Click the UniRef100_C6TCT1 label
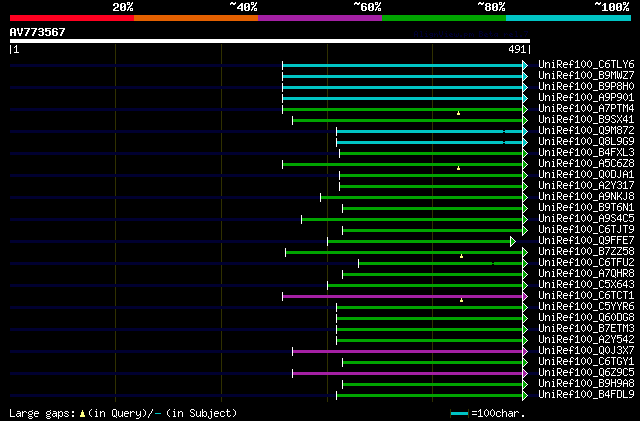640x421 pixels. coord(586,296)
